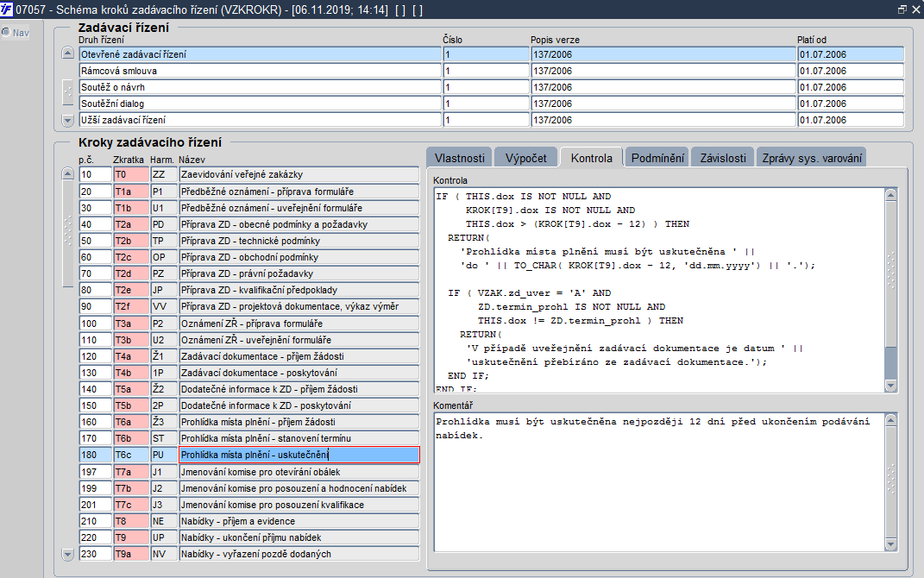This screenshot has width=924, height=578.
Task: Click Zkratka cell 'T9a'
Action: (x=131, y=554)
